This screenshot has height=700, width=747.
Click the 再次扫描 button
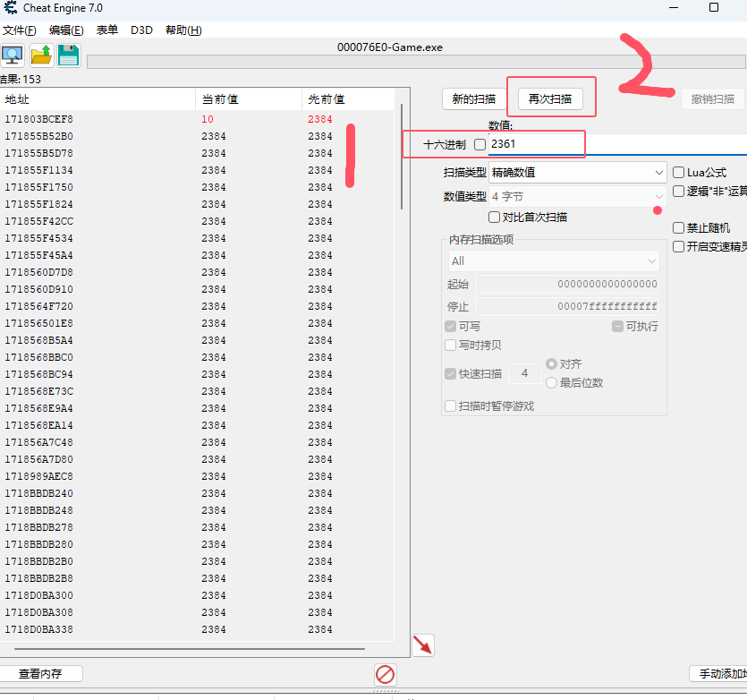[x=550, y=98]
